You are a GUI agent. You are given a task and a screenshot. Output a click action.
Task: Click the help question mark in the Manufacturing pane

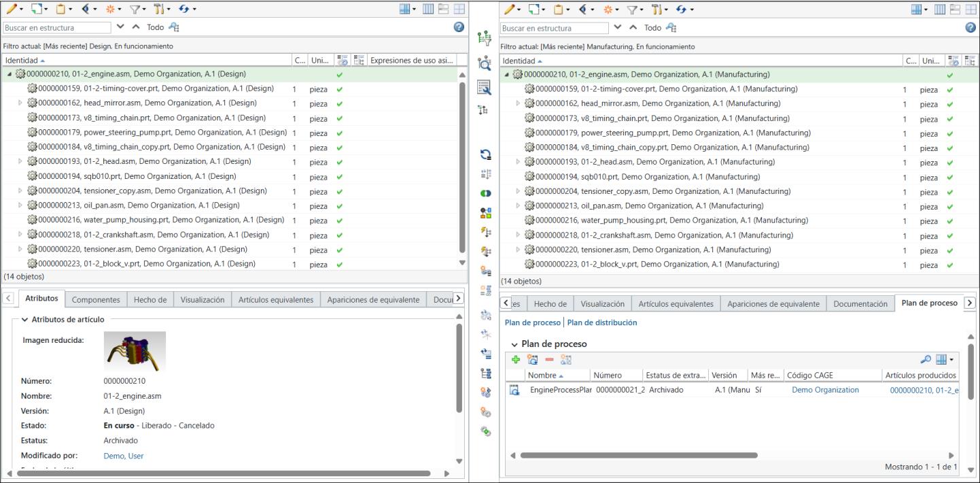pyautogui.click(x=972, y=28)
